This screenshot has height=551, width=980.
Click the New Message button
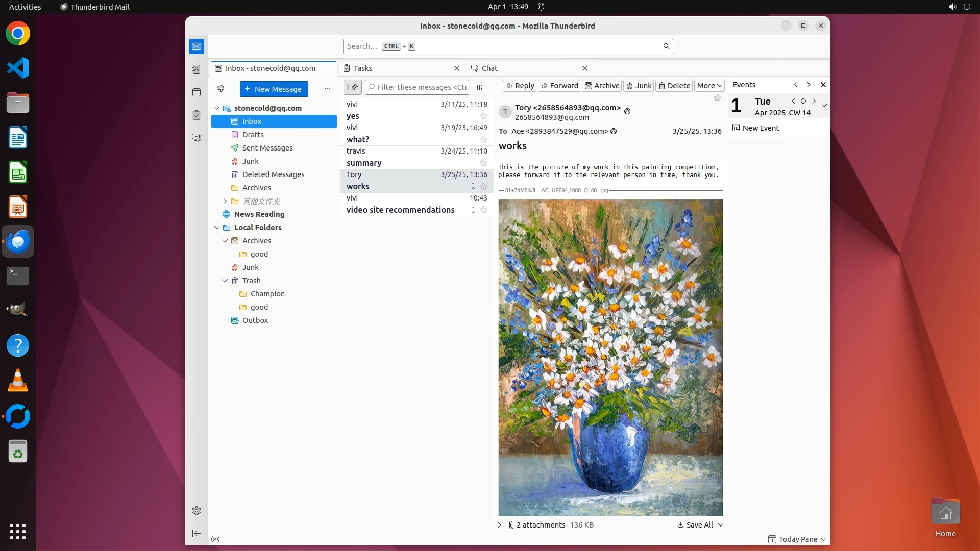click(x=274, y=89)
